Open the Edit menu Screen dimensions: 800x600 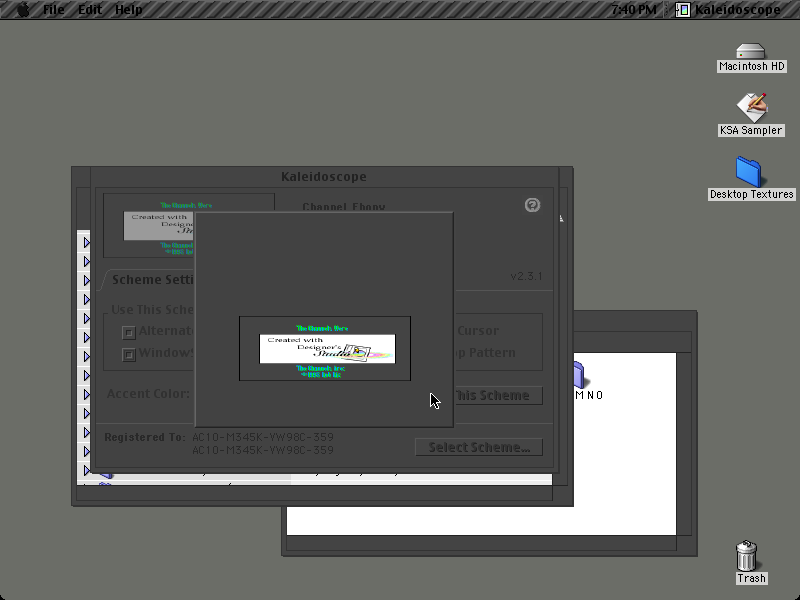pos(90,9)
